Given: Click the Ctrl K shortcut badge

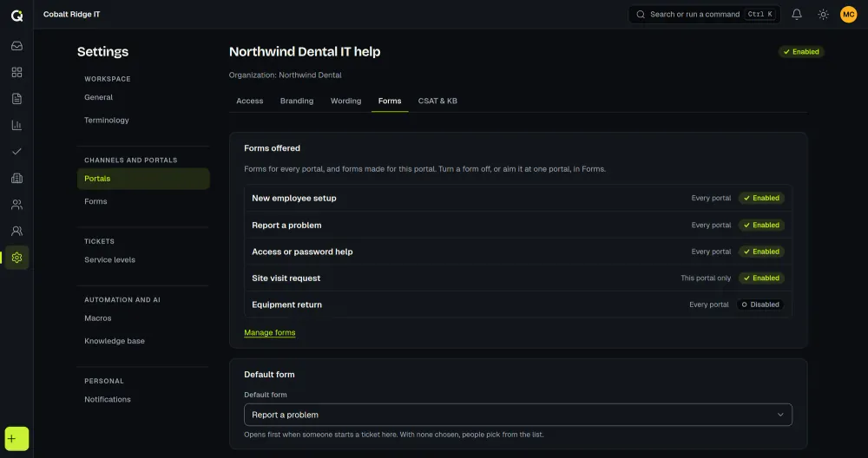Looking at the screenshot, I should 760,15.
